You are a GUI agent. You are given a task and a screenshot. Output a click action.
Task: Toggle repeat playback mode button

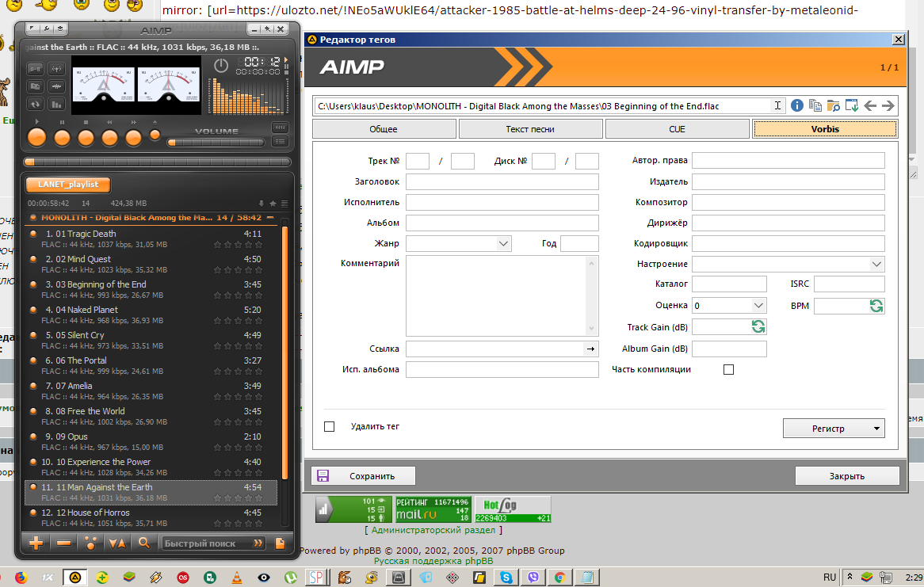tap(36, 105)
